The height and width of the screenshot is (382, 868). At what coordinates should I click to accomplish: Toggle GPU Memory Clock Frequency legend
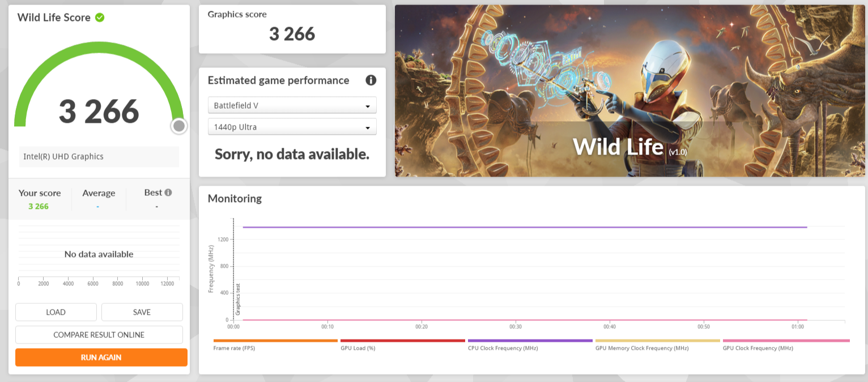(658, 345)
